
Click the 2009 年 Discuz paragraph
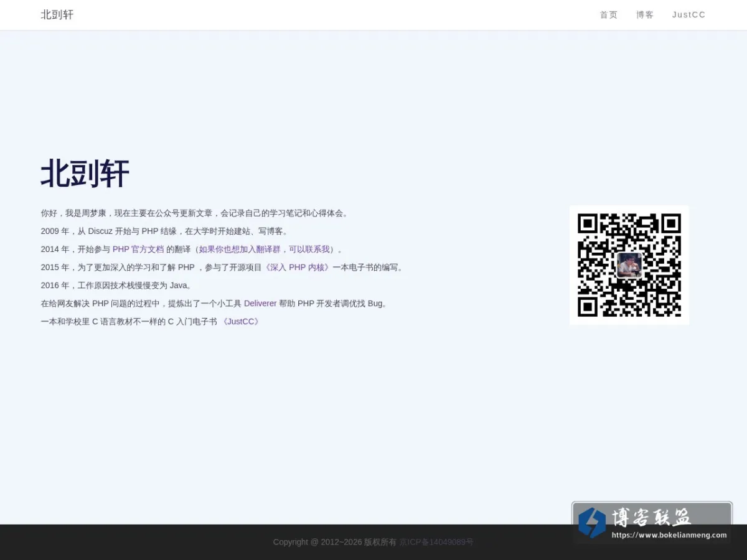point(166,231)
